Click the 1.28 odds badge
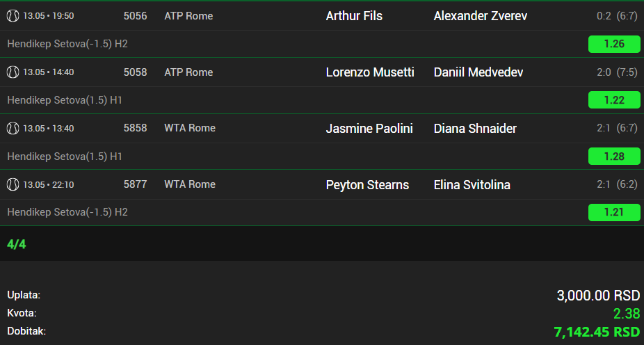Viewport: 644px width, 345px height. tap(614, 157)
